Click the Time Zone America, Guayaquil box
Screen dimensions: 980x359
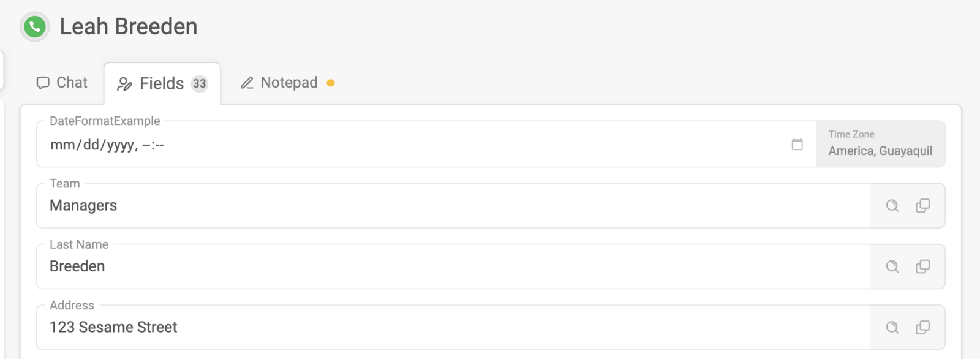click(x=881, y=143)
